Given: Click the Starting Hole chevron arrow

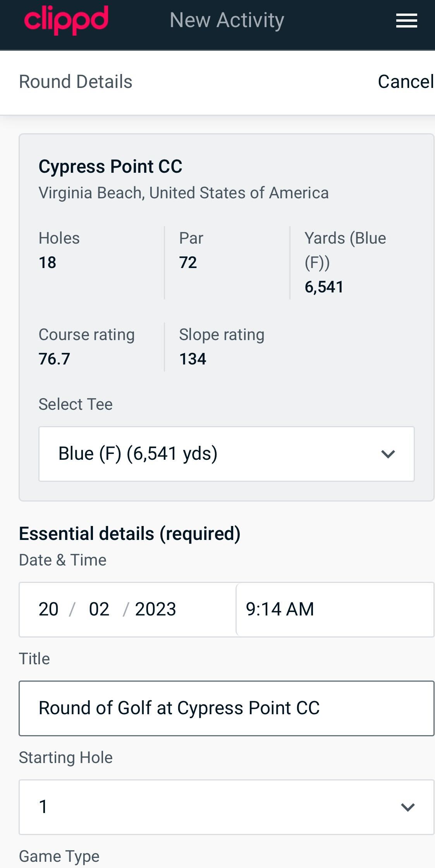Looking at the screenshot, I should pos(407,807).
